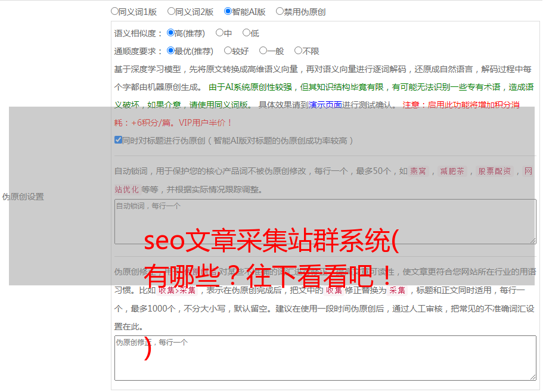Click the 收集>采集 example rule
The height and width of the screenshot is (392, 543).
(x=177, y=290)
